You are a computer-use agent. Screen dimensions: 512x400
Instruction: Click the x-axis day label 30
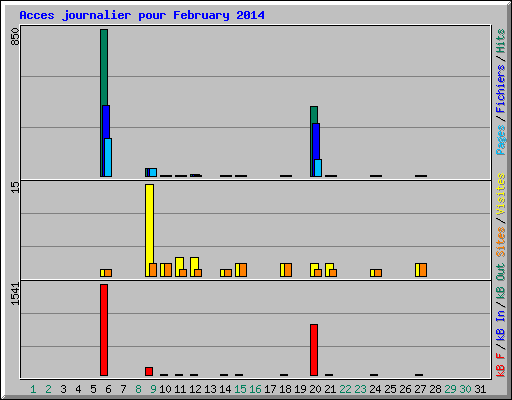coord(465,389)
